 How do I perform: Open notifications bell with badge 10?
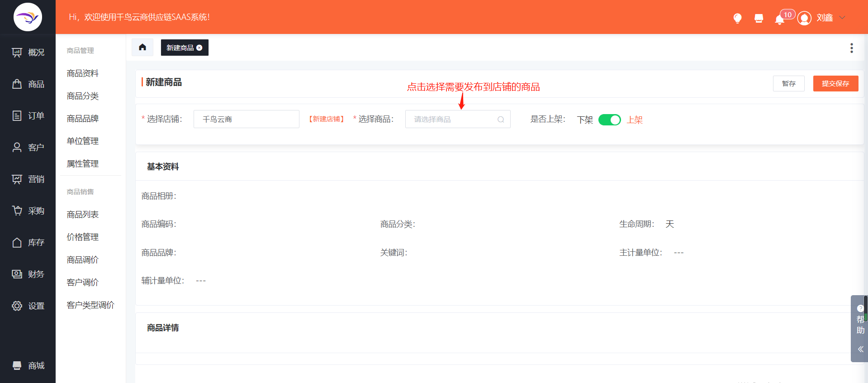pyautogui.click(x=780, y=19)
